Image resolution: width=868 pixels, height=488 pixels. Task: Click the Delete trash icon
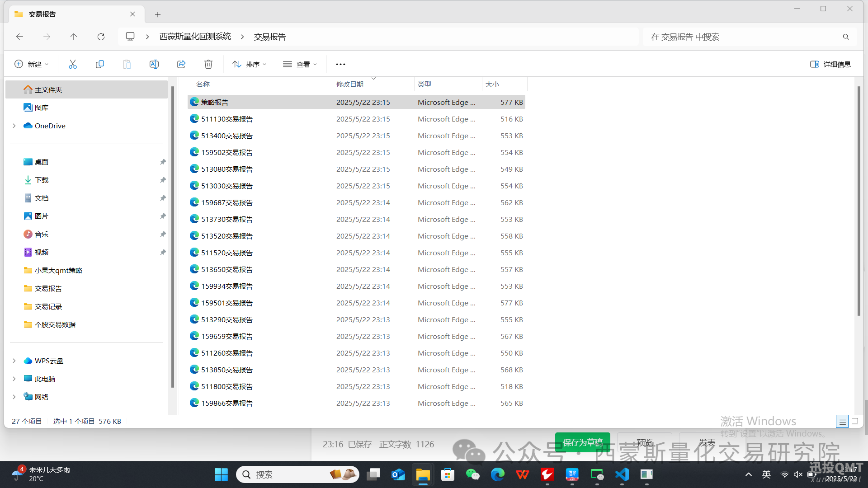tap(208, 64)
